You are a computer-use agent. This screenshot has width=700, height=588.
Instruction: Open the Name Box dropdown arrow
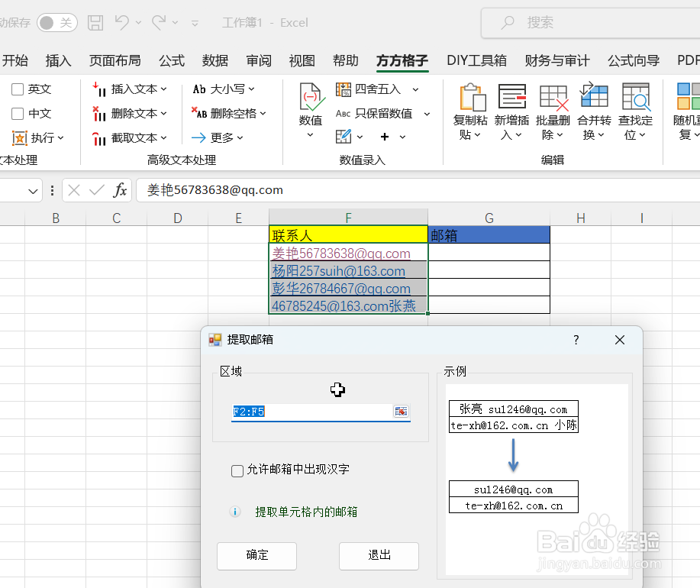coord(33,192)
